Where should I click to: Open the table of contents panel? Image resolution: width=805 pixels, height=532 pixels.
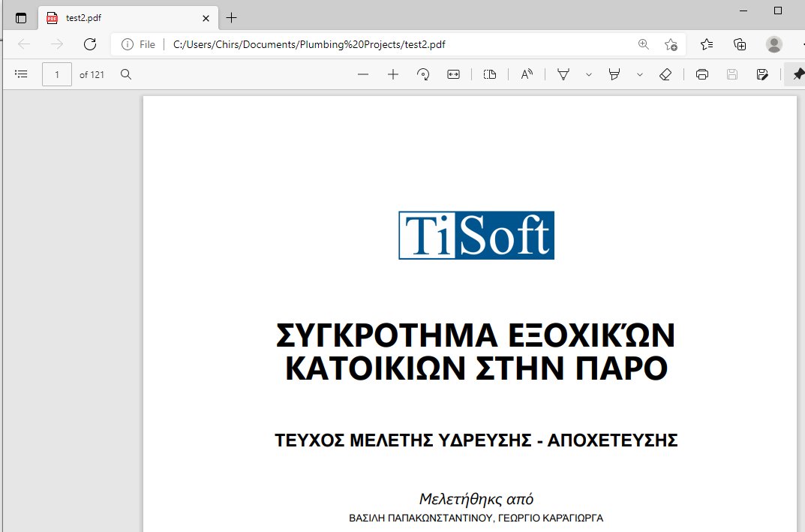click(21, 74)
